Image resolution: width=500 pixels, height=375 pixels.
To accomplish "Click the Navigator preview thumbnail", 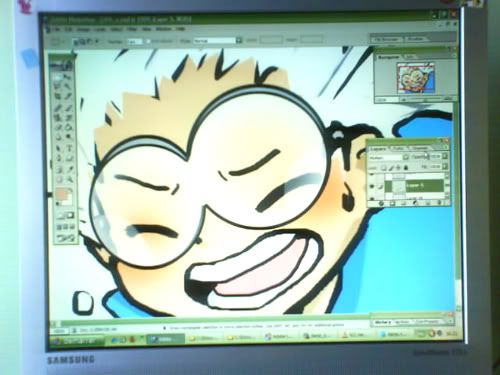I will coord(415,78).
